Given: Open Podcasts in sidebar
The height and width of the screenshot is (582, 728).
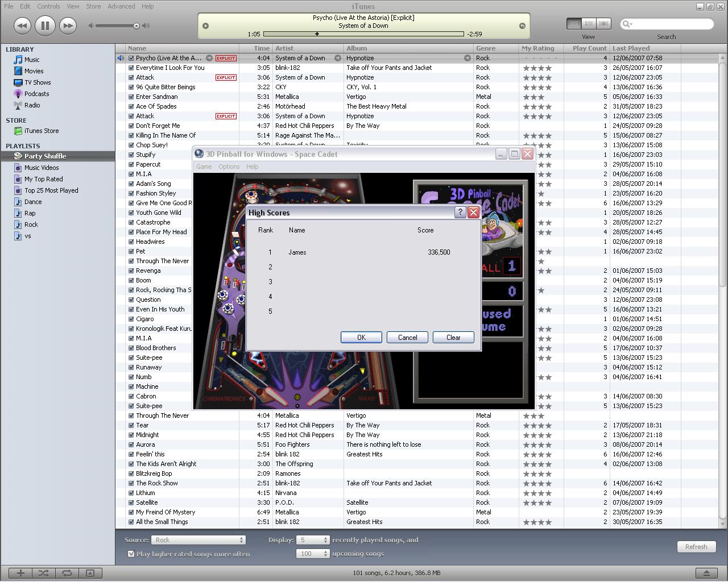Looking at the screenshot, I should pyautogui.click(x=36, y=94).
